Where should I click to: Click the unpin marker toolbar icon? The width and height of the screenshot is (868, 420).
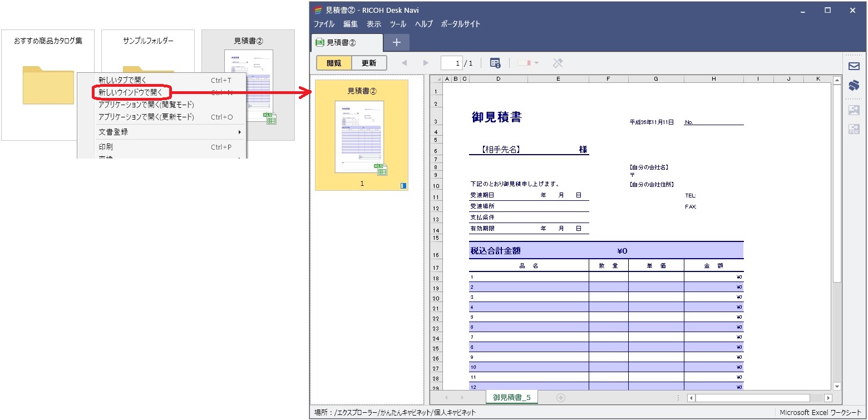(558, 62)
